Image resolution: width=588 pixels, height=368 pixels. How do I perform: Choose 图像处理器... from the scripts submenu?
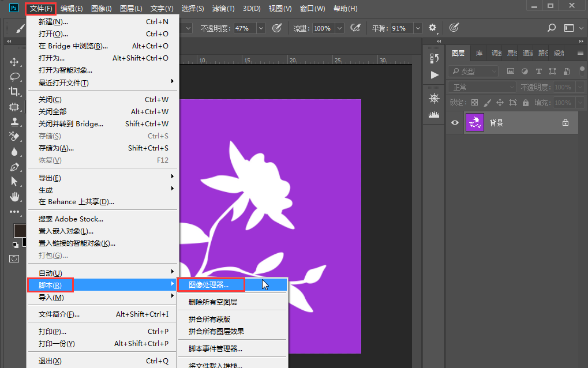coord(209,284)
